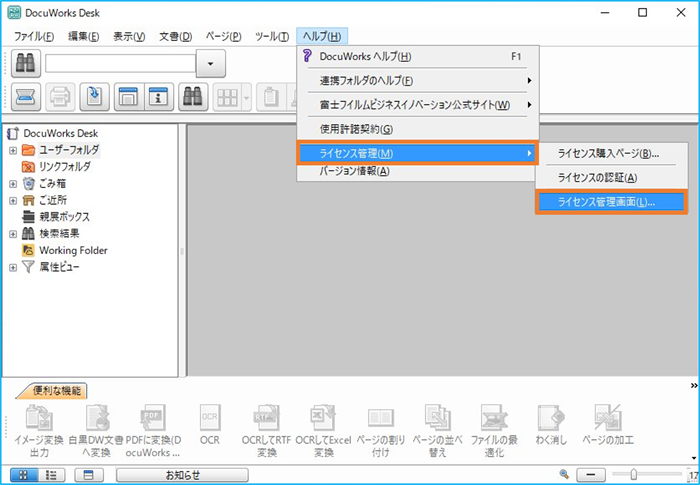The width and height of the screenshot is (700, 485).
Task: Expand the ユーザーフォルダ tree node
Action: pyautogui.click(x=13, y=151)
